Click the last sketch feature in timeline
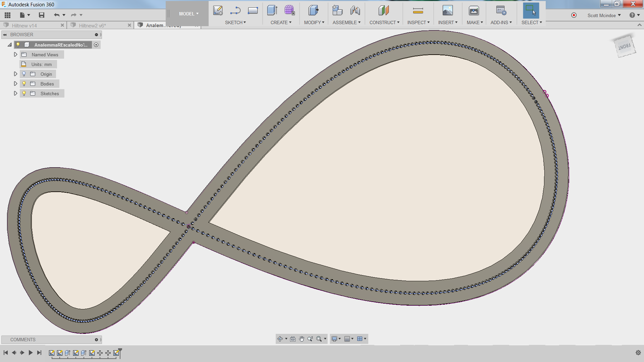644x362 pixels. pos(116,353)
